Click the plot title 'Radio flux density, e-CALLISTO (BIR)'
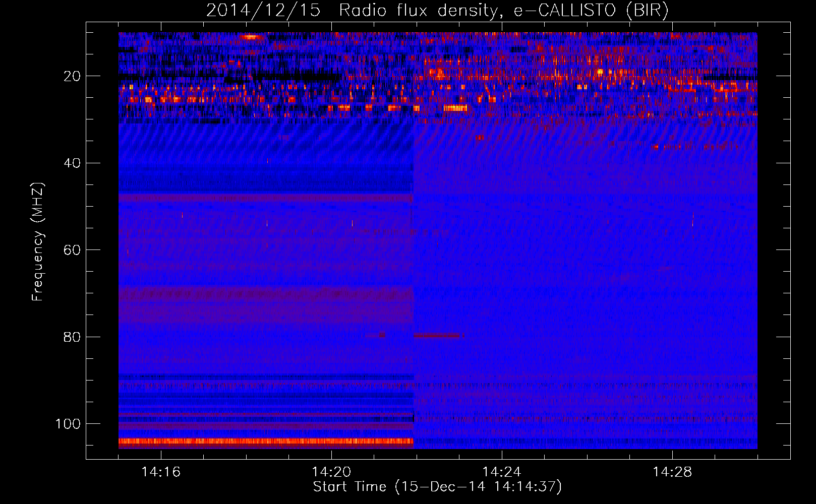The height and width of the screenshot is (504, 816). 503,11
